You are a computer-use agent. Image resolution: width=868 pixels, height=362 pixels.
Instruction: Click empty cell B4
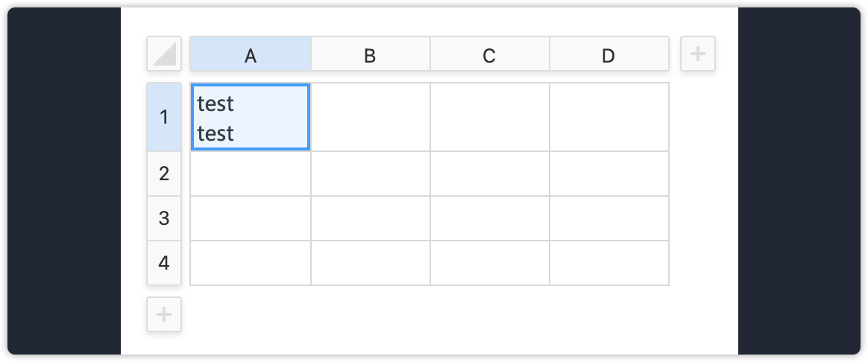pos(371,263)
